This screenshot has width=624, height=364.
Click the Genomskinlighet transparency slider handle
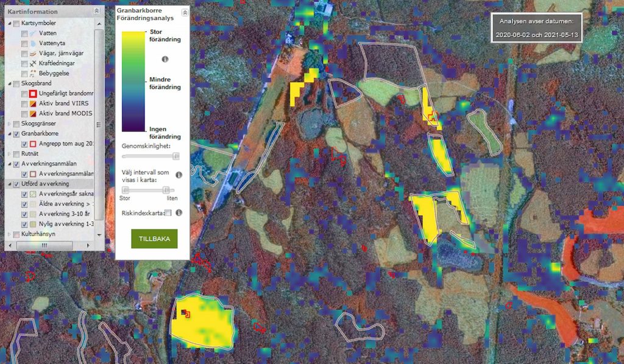175,156
